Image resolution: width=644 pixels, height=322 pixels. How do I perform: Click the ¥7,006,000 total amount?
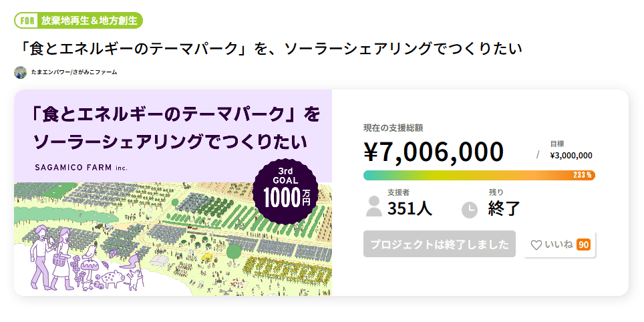433,152
